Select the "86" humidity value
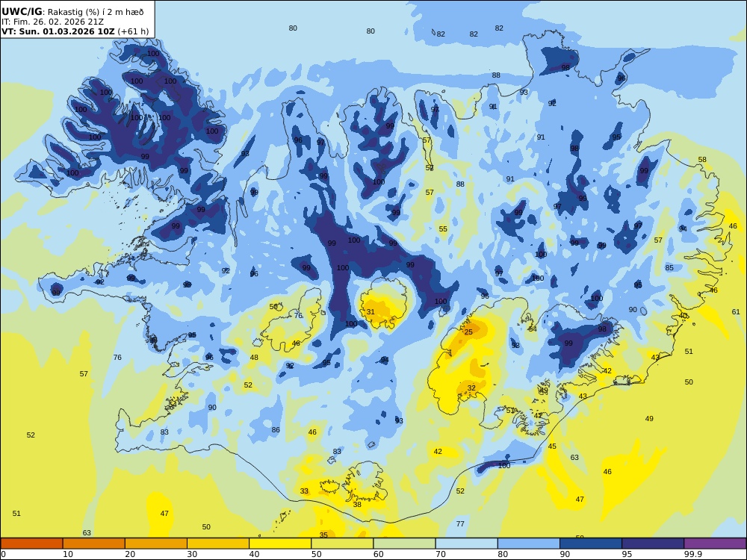This screenshot has width=747, height=560. tap(276, 430)
